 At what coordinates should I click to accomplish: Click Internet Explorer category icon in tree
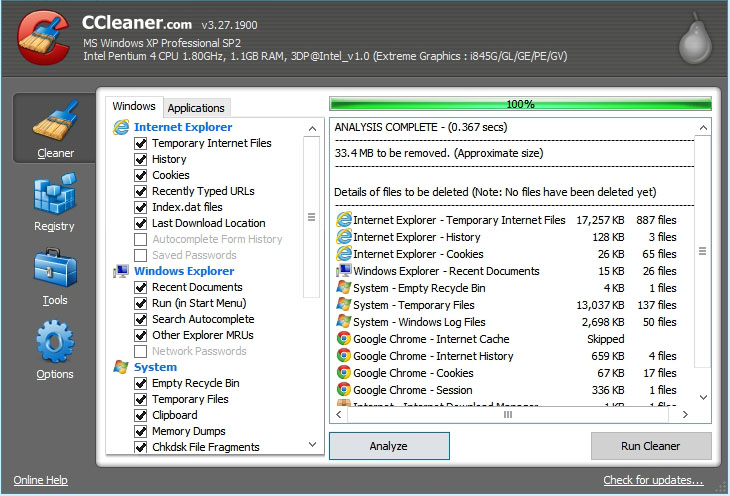click(x=121, y=127)
